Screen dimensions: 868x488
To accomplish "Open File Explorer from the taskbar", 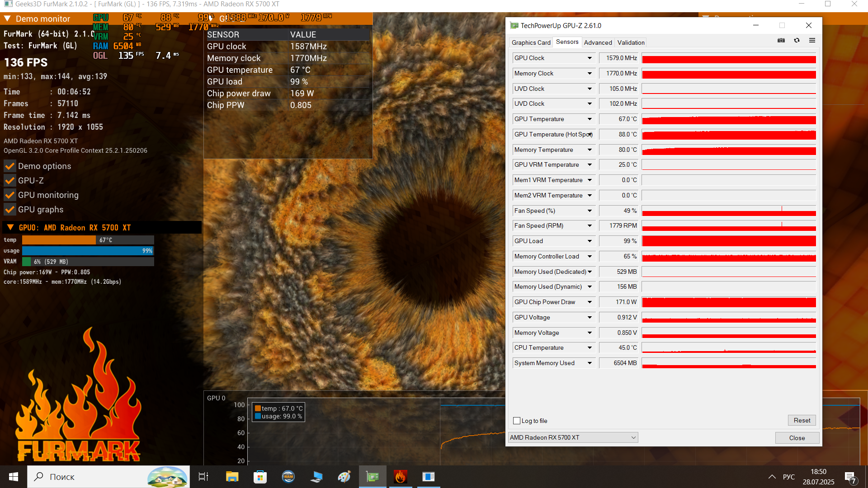I will point(232,477).
